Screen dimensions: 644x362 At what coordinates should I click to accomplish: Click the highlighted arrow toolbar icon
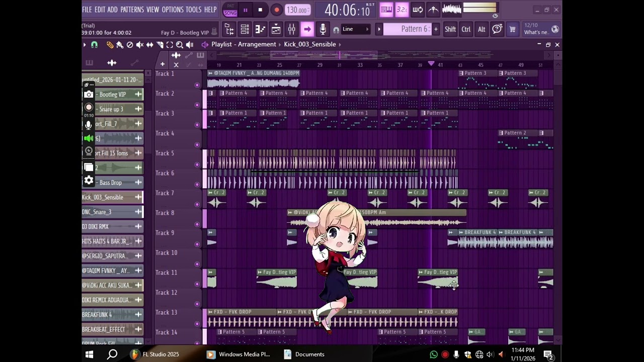pos(307,30)
